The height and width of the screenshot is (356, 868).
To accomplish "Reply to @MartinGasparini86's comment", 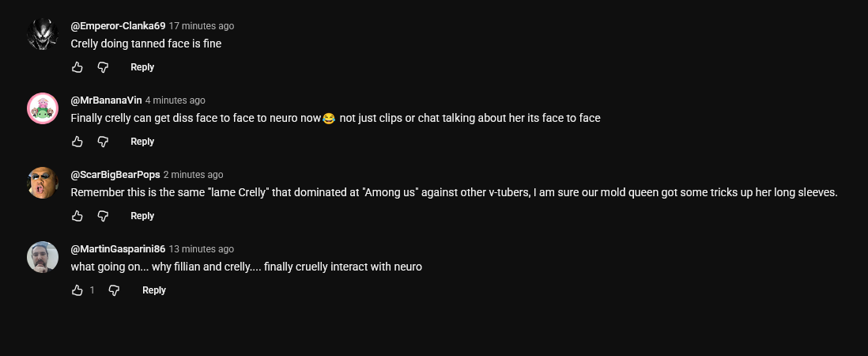I will 154,290.
